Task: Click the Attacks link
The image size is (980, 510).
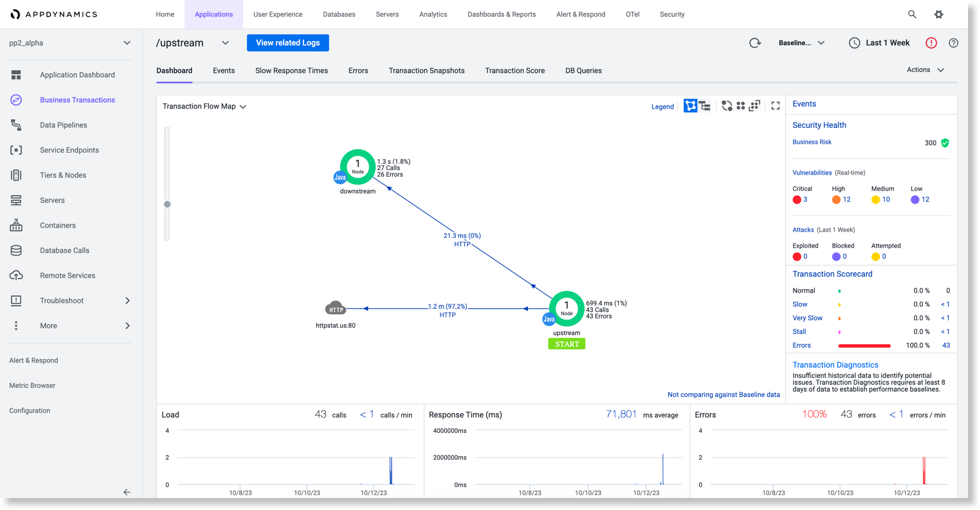Action: [x=802, y=230]
